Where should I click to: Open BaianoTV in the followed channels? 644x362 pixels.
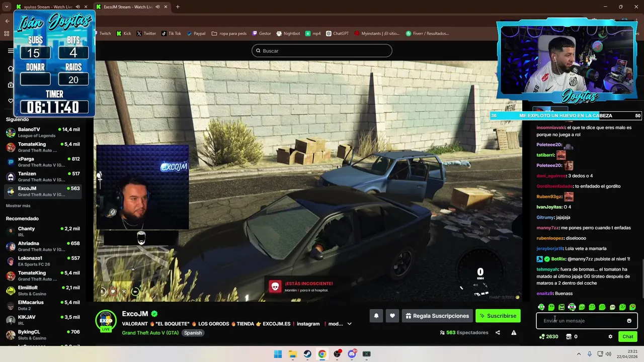tap(43, 132)
